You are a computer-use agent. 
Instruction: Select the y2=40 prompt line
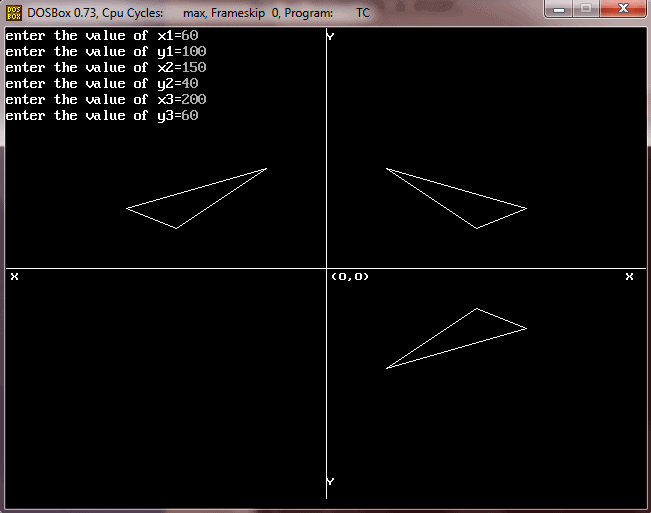pos(102,84)
